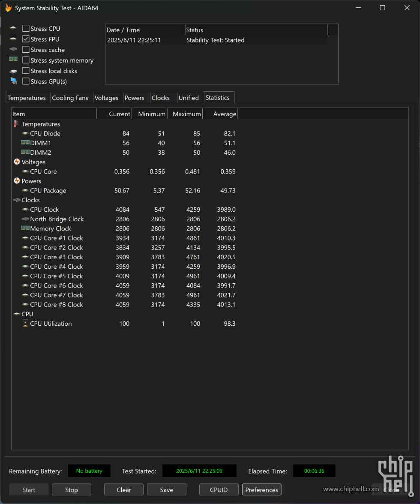Screen dimensions: 420x504
Task: Enable the Stress CPU checkbox
Action: coord(26,29)
